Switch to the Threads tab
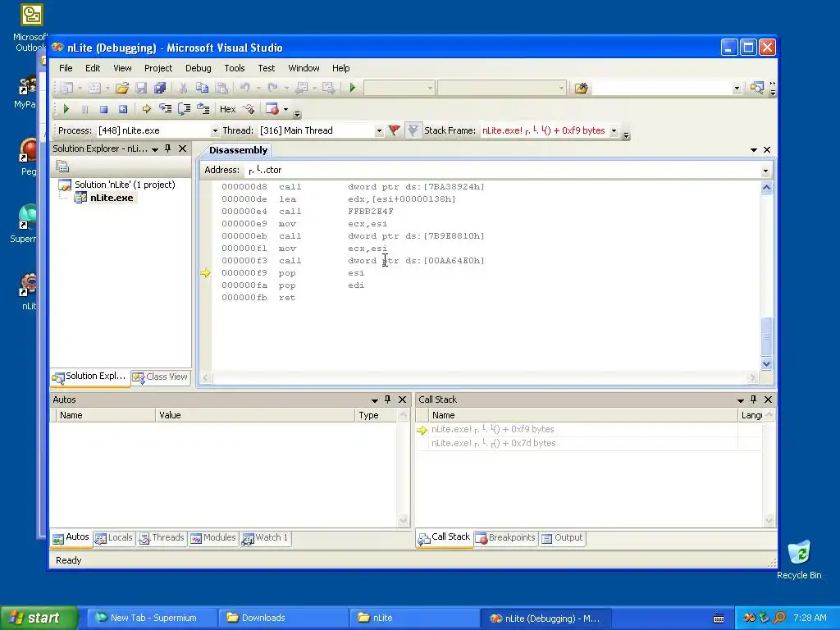The width and height of the screenshot is (840, 630). coord(162,538)
